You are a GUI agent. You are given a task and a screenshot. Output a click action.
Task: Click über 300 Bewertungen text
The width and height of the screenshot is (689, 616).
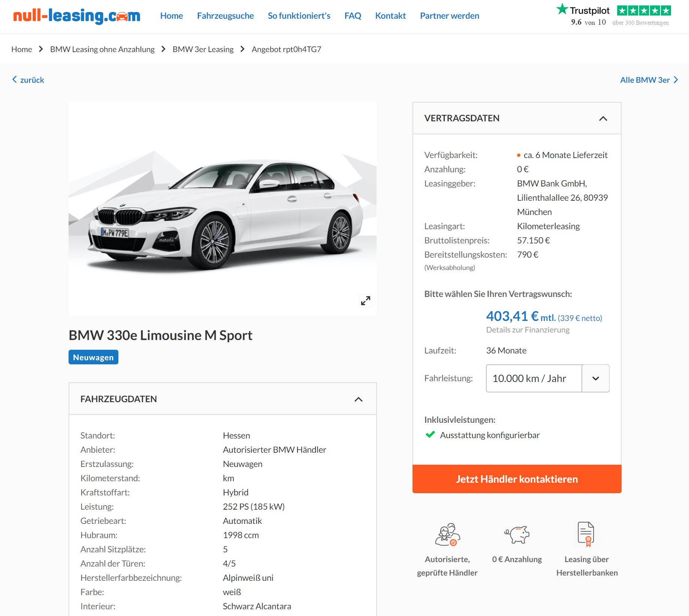point(640,22)
